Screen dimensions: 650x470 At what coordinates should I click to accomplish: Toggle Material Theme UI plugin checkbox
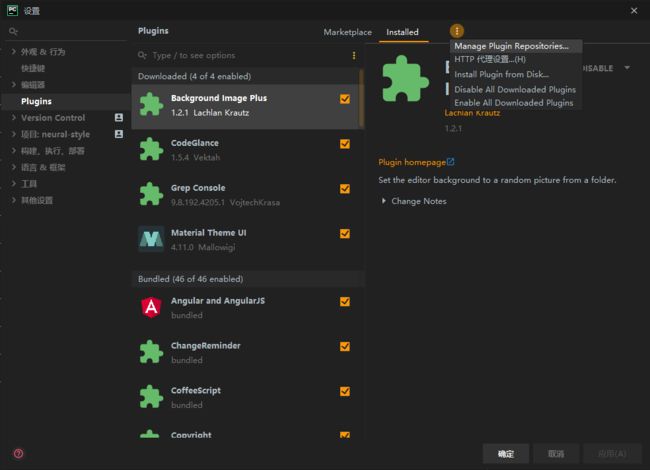pyautogui.click(x=345, y=234)
